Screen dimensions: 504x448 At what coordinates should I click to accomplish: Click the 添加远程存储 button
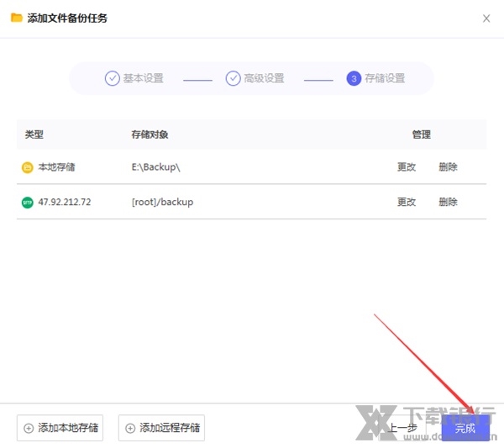[x=161, y=428]
